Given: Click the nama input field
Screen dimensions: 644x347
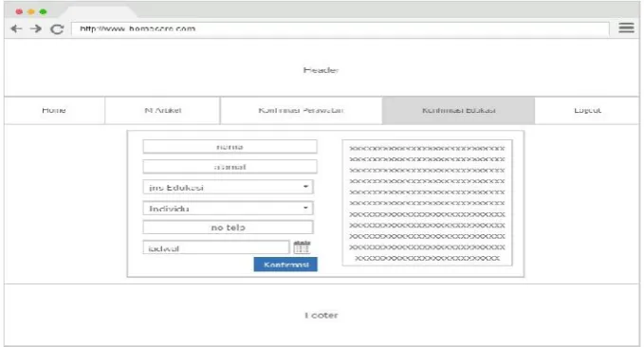Looking at the screenshot, I should click(x=230, y=147).
